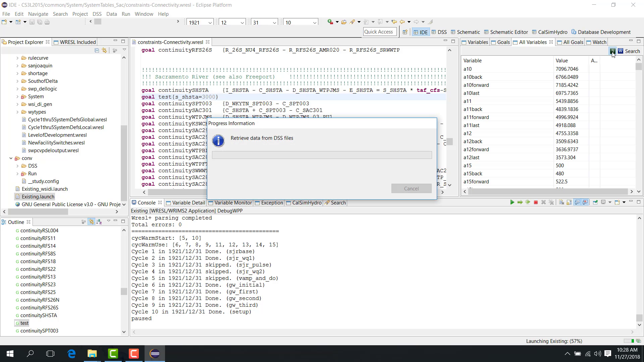Click the Quick Access input field
The image size is (644, 362).
380,32
